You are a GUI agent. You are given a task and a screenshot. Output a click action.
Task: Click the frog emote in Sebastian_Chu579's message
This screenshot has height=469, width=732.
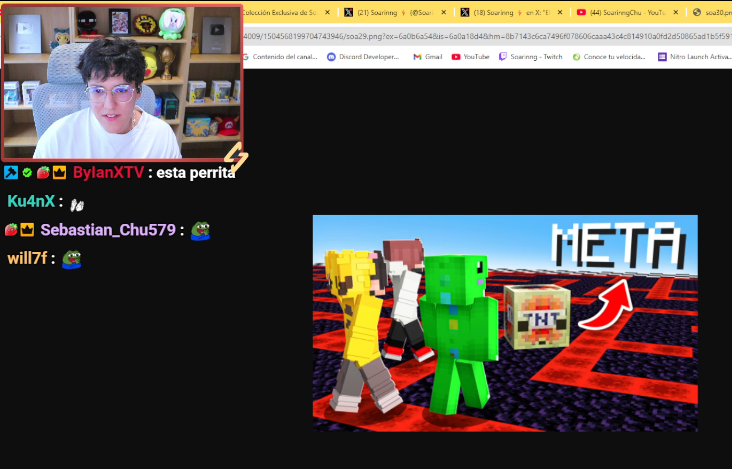pyautogui.click(x=201, y=231)
